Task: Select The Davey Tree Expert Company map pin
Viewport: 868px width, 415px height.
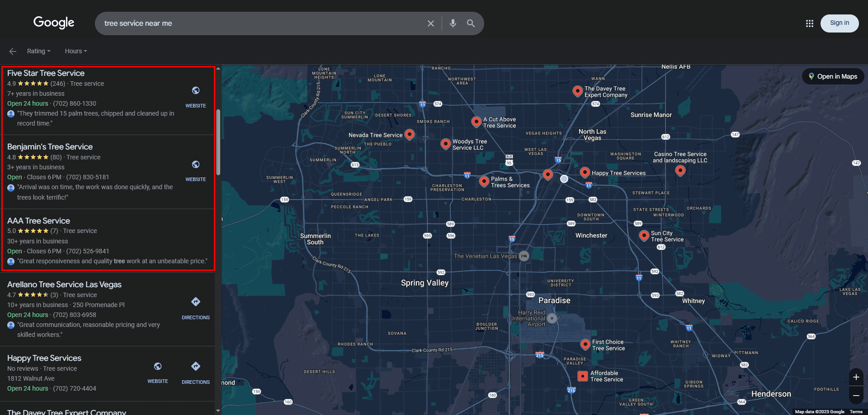Action: [x=577, y=91]
